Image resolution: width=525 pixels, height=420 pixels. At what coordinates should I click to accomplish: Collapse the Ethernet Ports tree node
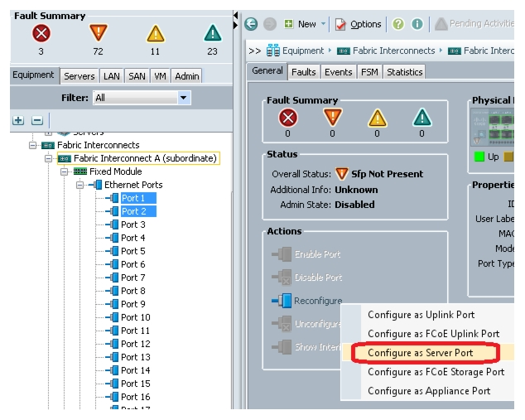tap(79, 185)
